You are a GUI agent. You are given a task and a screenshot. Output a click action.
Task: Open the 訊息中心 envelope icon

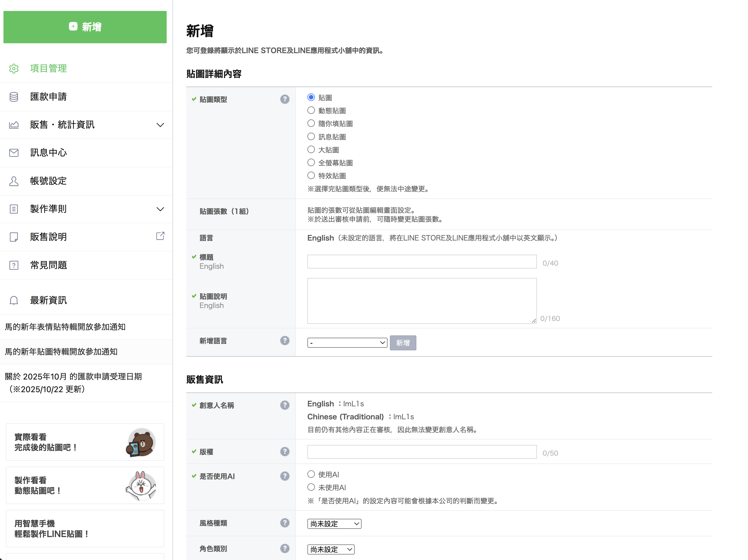pos(14,153)
